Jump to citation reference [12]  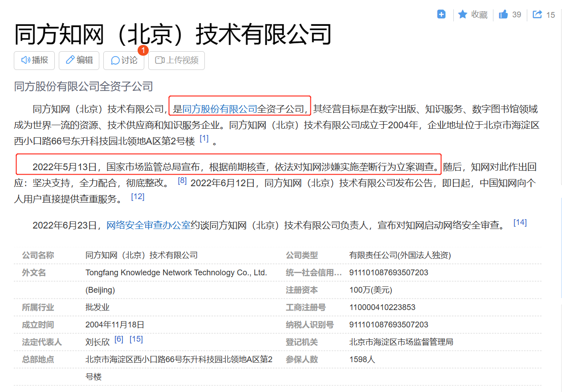point(138,196)
